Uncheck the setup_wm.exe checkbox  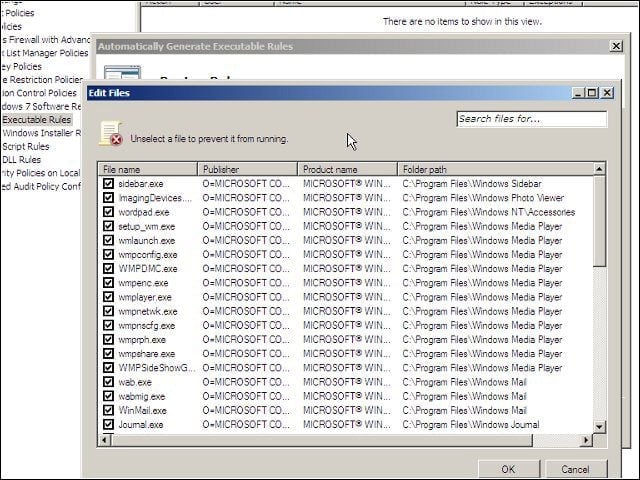(108, 226)
